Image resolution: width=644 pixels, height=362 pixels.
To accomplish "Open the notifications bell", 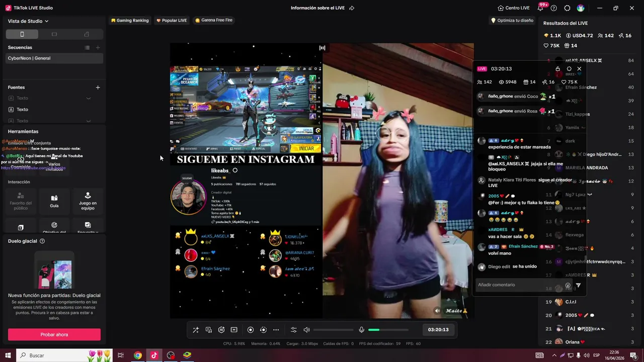I will pos(541,8).
